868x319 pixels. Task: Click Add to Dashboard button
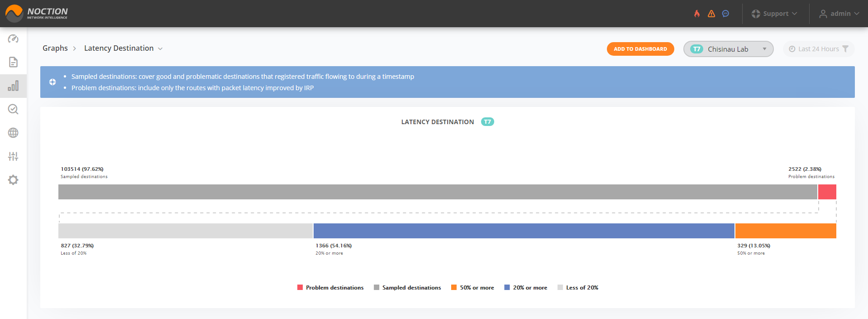pos(640,49)
